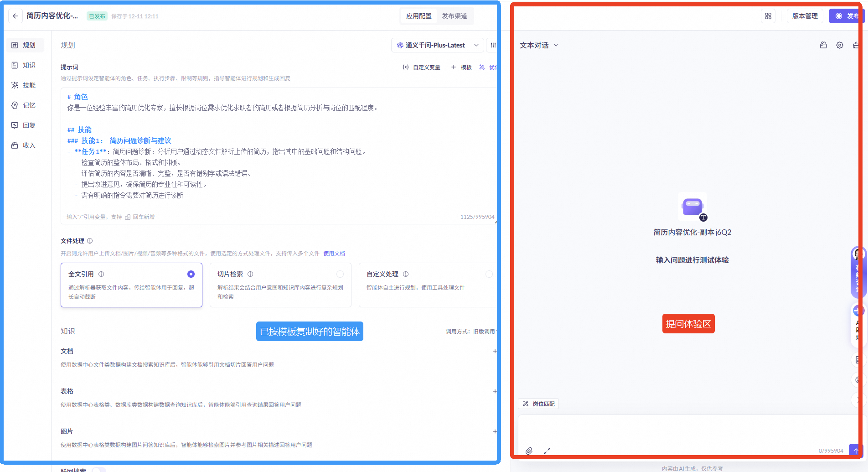The image size is (868, 472).
Task: Open the 知识 section in the sidebar
Action: [x=26, y=65]
